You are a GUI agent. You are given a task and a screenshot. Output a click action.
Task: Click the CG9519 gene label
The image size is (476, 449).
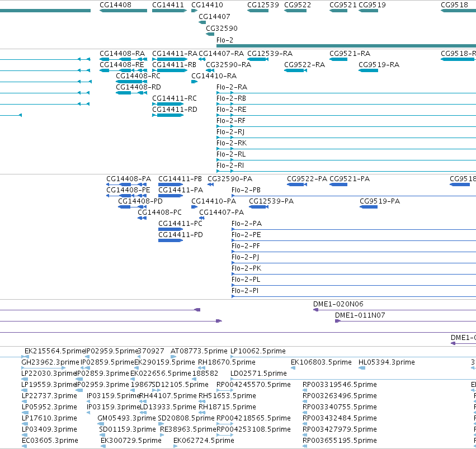[x=372, y=5]
